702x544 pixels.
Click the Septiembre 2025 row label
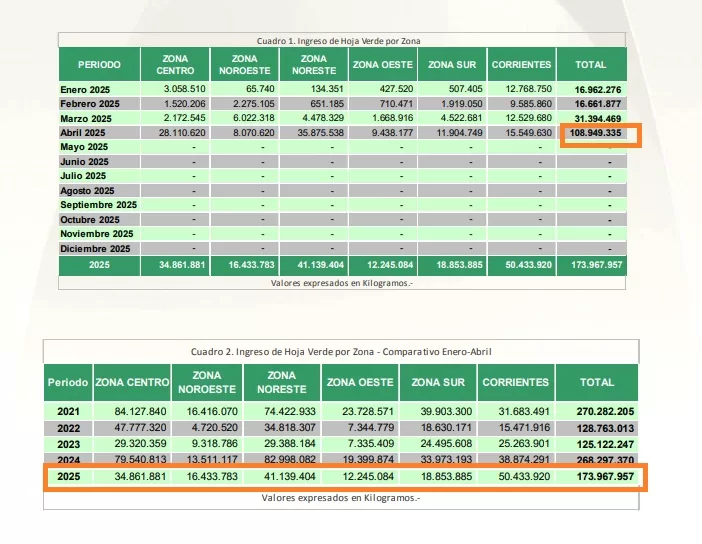point(98,205)
